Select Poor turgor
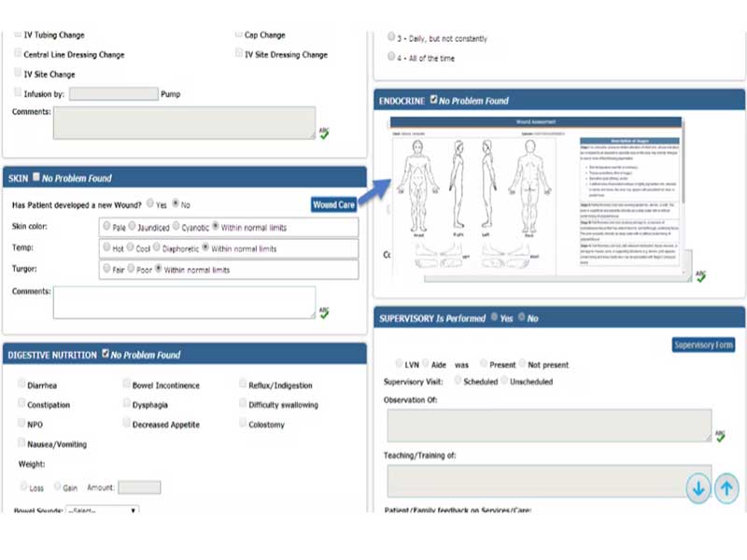 point(131,268)
